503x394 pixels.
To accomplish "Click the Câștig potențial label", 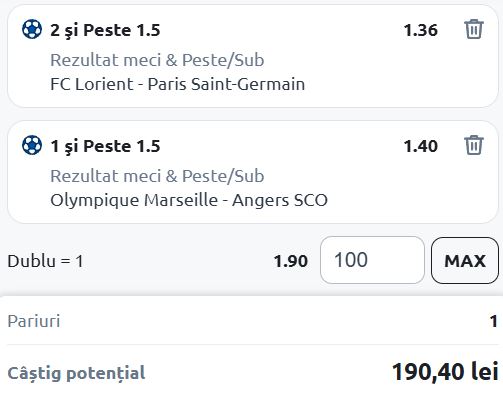I will tap(76, 373).
